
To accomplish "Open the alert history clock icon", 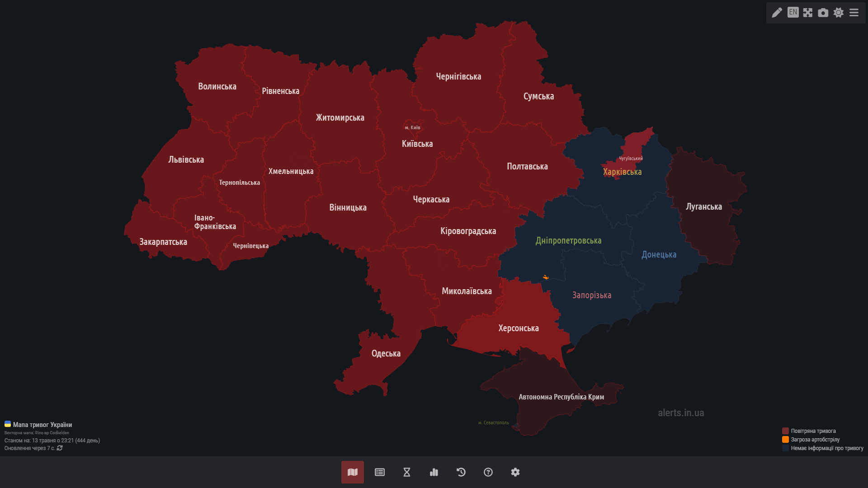I will tap(461, 472).
